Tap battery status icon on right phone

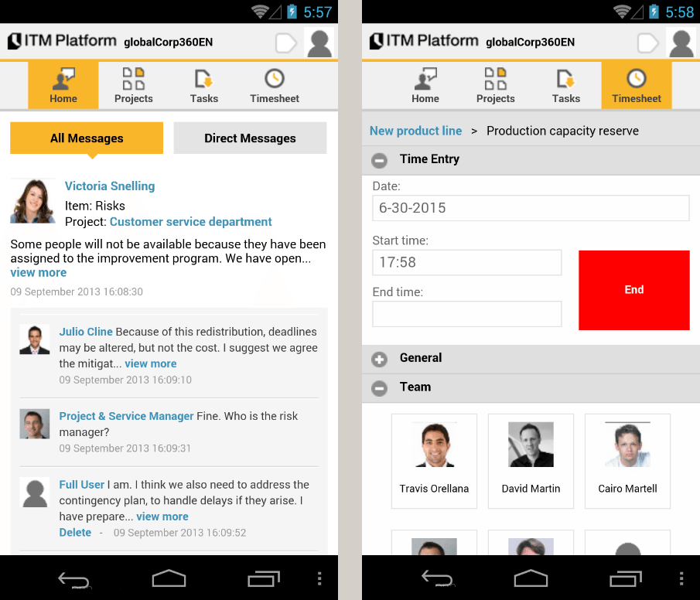coord(654,12)
